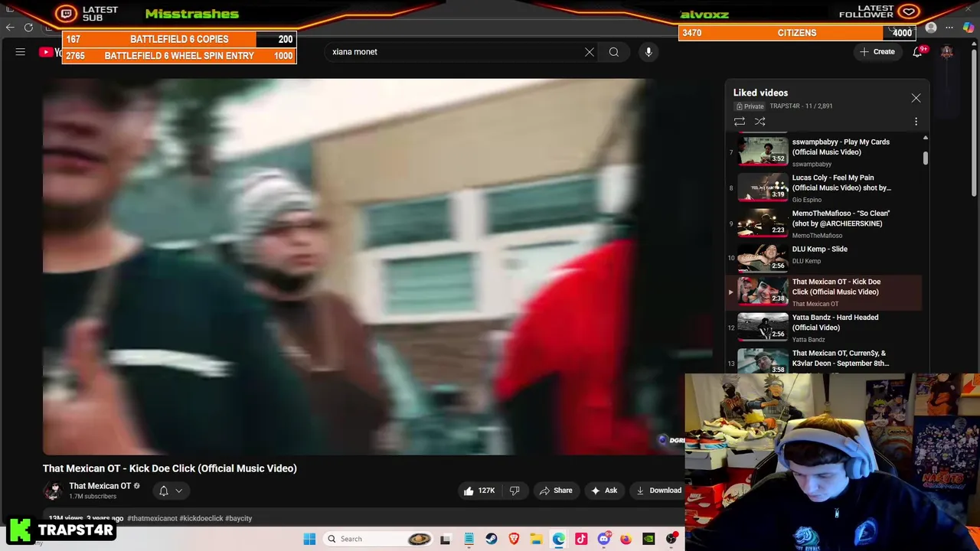Clear the search text with the X icon

pyautogui.click(x=590, y=52)
